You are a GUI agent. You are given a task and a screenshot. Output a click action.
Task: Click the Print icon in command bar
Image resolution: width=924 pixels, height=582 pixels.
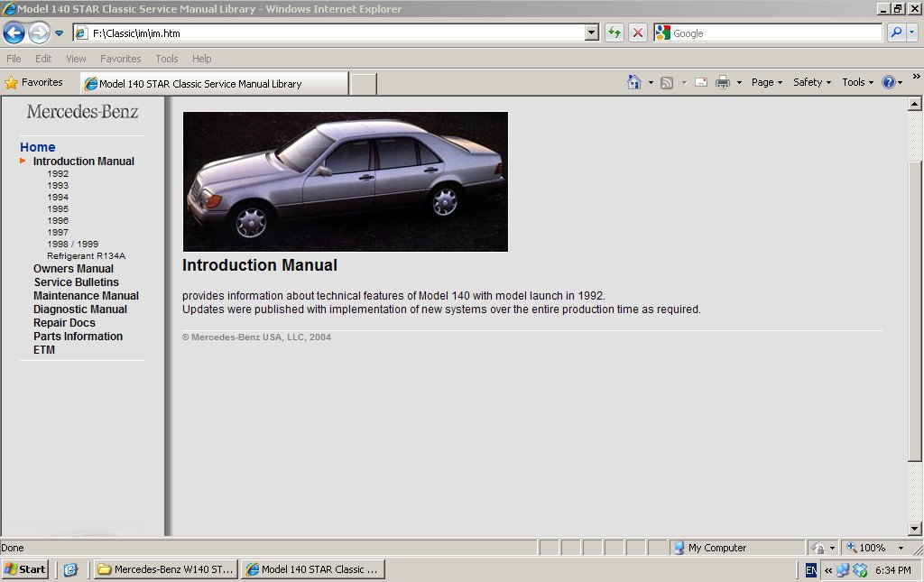[722, 82]
